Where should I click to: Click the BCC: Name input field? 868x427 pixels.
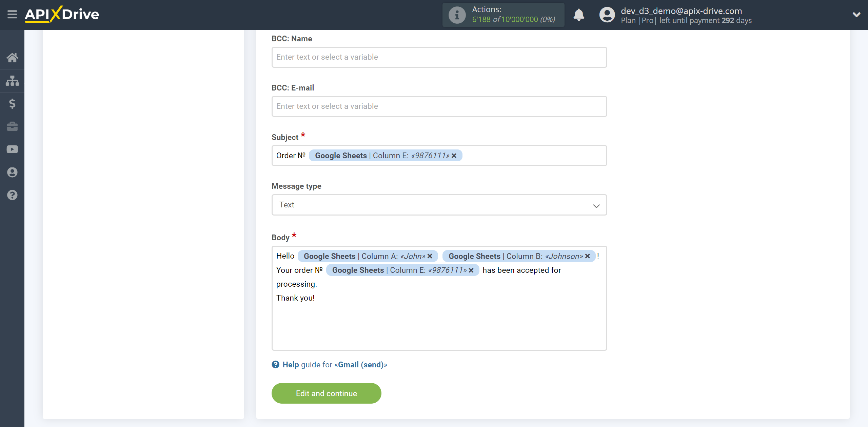click(x=439, y=57)
